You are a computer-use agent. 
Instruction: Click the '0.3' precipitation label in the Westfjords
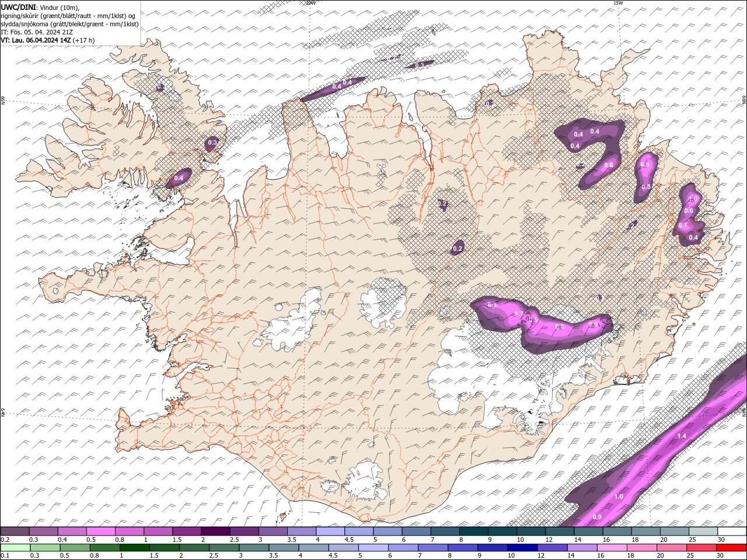[212, 142]
